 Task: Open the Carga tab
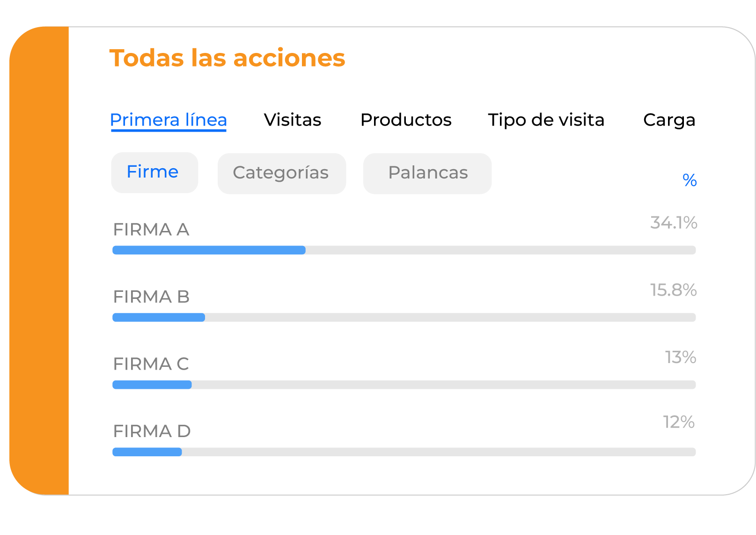pyautogui.click(x=669, y=120)
